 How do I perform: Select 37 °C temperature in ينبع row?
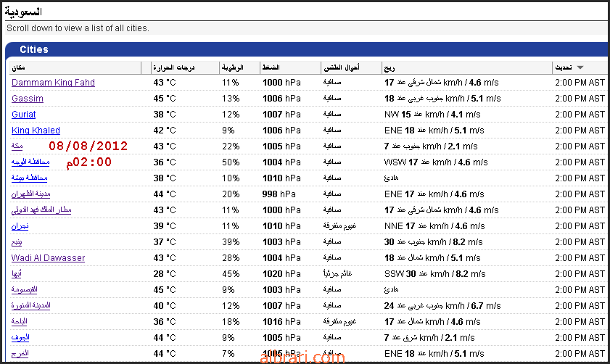tap(165, 242)
